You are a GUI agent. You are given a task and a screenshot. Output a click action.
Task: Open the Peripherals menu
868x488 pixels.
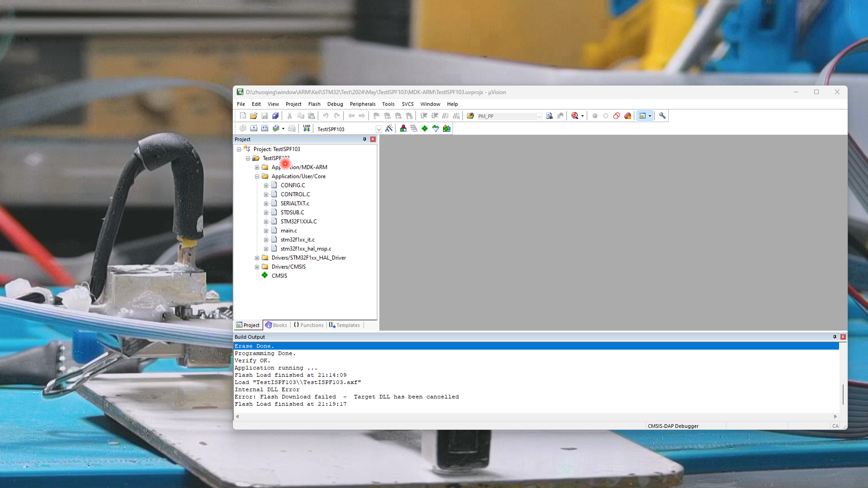point(362,104)
